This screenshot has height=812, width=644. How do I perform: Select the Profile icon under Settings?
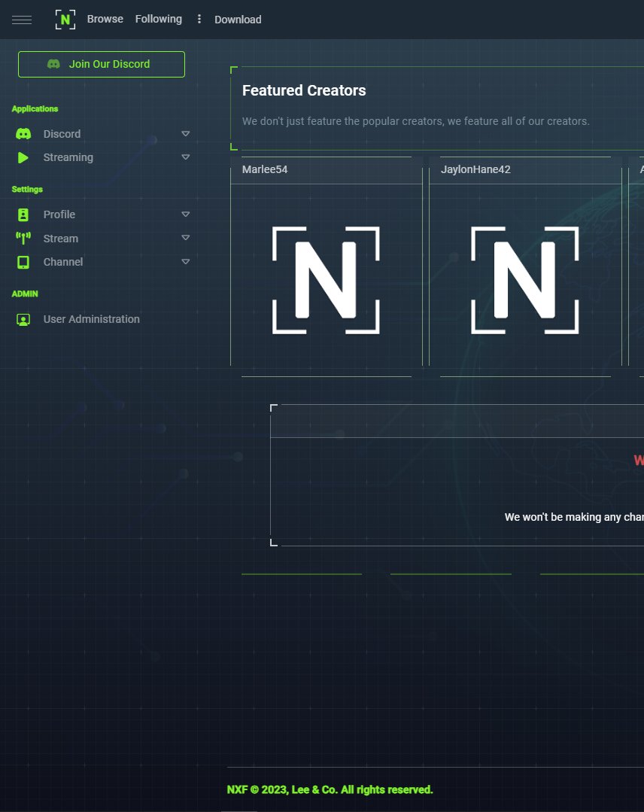click(23, 214)
